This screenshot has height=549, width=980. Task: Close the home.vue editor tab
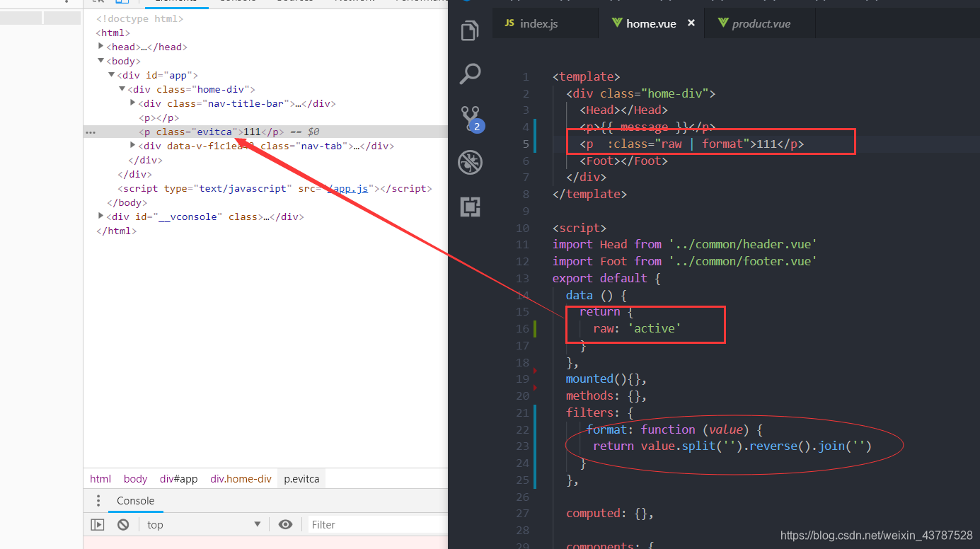click(x=691, y=23)
